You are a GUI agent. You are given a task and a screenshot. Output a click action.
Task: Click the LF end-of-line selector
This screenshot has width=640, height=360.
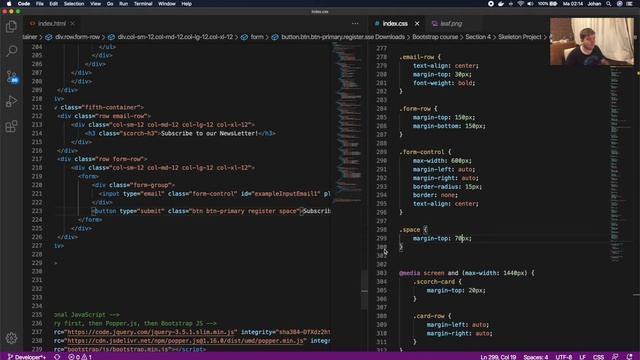click(x=582, y=357)
